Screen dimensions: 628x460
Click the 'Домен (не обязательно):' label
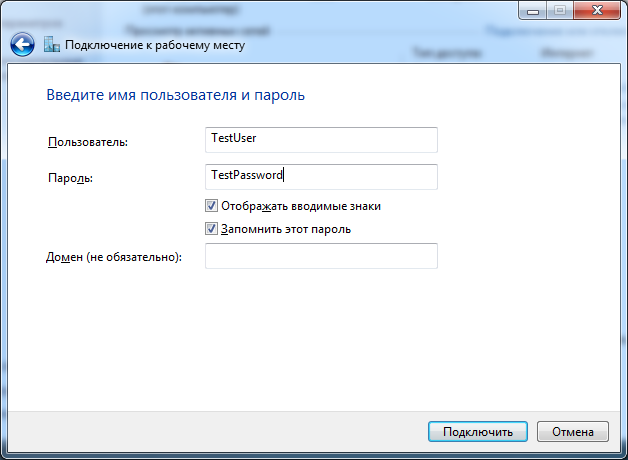114,258
